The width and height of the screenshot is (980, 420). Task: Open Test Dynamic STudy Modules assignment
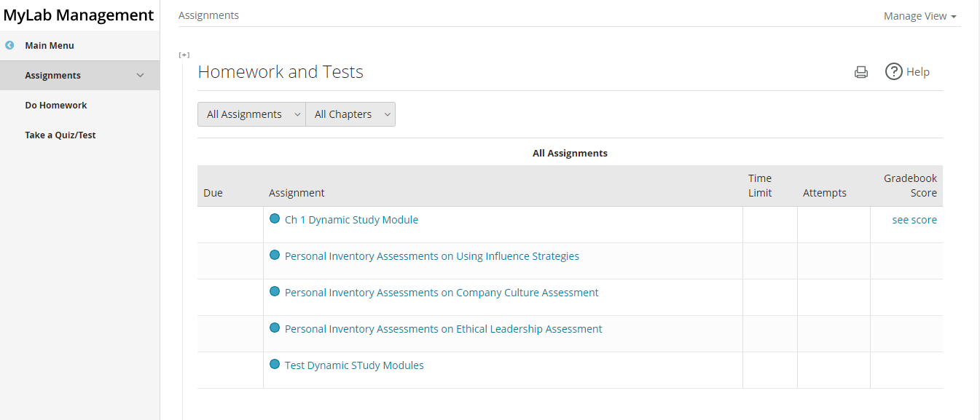[354, 365]
